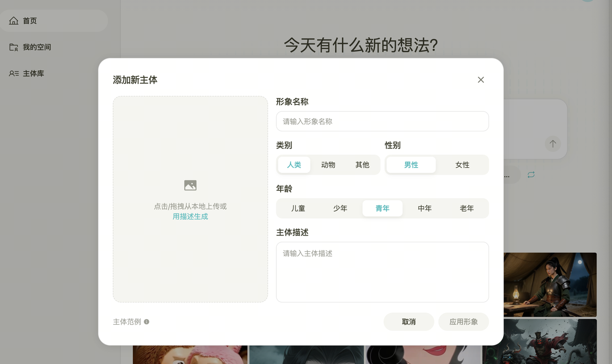Click the up-arrow send button
The width and height of the screenshot is (612, 364).
pyautogui.click(x=553, y=143)
